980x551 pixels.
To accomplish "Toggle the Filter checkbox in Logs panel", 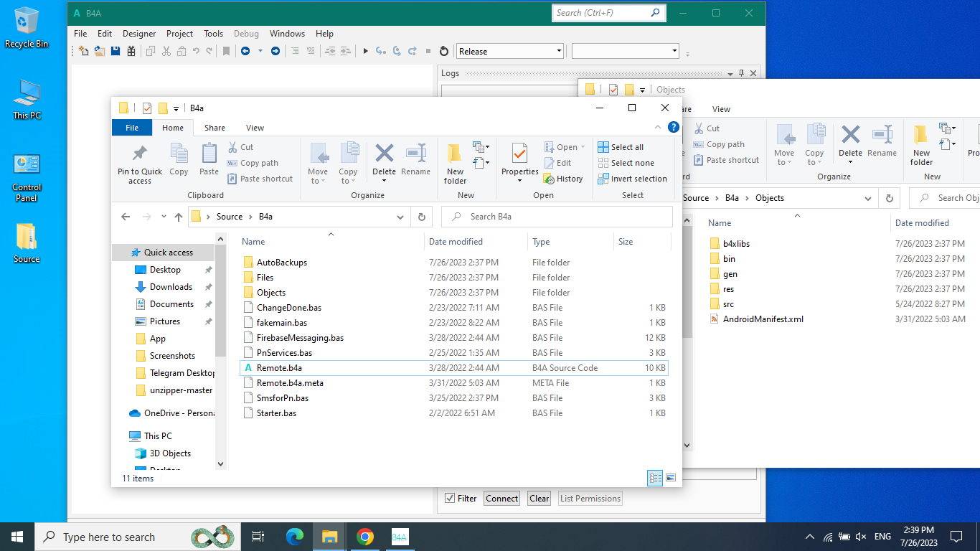I will 450,498.
